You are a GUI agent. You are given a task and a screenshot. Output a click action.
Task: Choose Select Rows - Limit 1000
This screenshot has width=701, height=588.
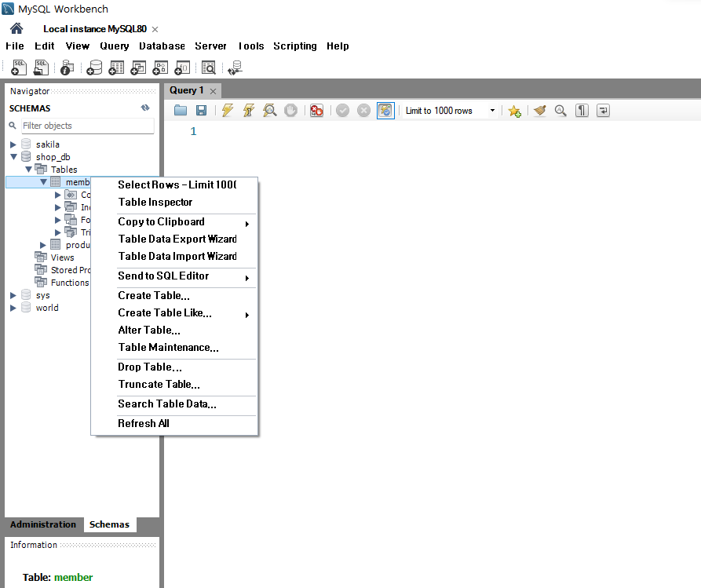174,184
